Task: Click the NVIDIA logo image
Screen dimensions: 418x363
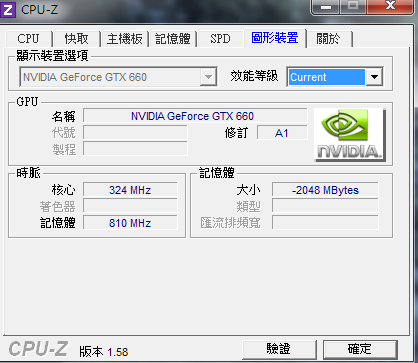Action: coord(350,135)
